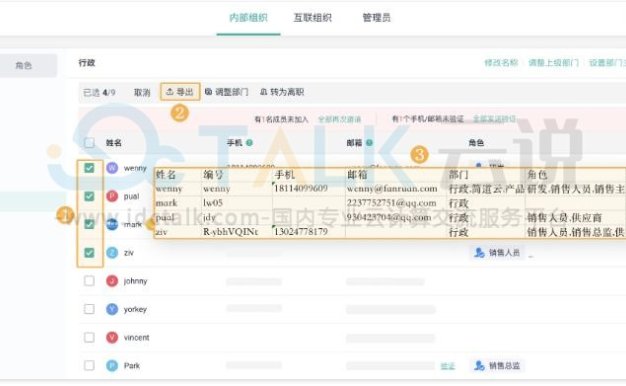Click the name yorkey in the list

(135, 309)
